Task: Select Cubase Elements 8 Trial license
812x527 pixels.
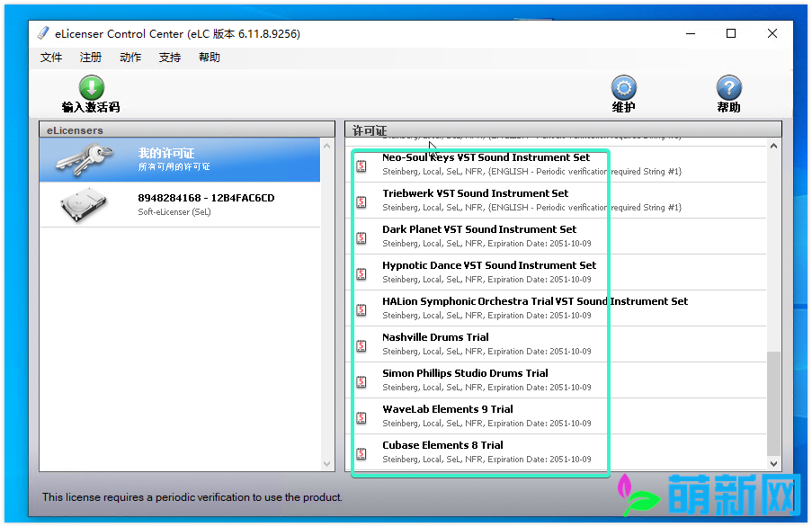Action: (557, 452)
